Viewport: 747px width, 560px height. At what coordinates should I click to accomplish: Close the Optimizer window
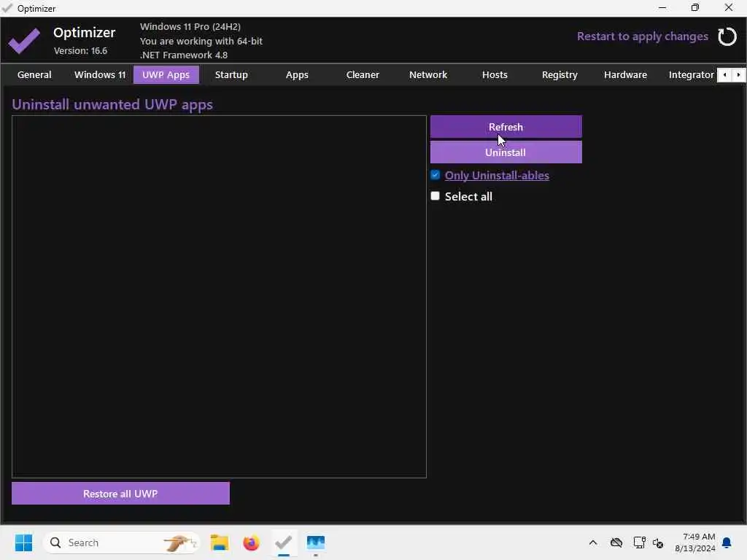click(729, 8)
